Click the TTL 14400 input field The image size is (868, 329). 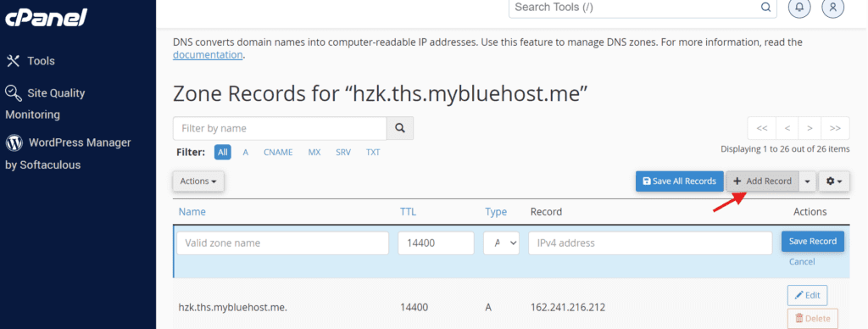pyautogui.click(x=436, y=243)
